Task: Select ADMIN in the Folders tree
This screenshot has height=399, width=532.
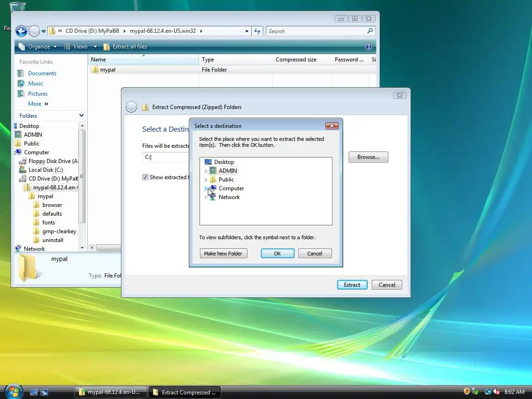Action: pyautogui.click(x=33, y=135)
